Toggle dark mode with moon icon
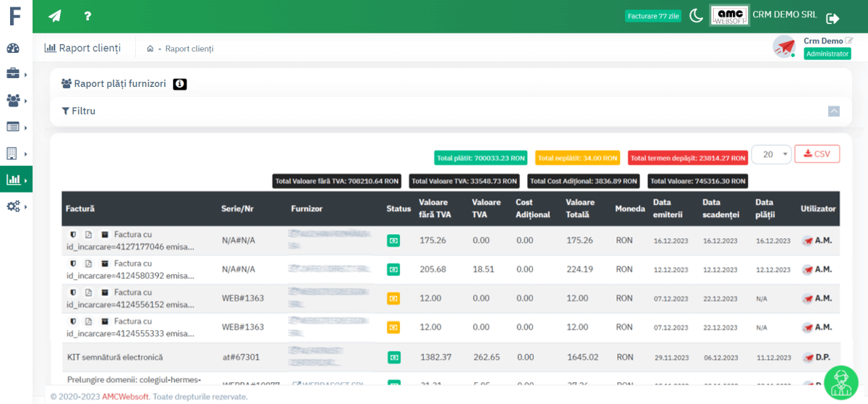The image size is (868, 404). tap(696, 16)
